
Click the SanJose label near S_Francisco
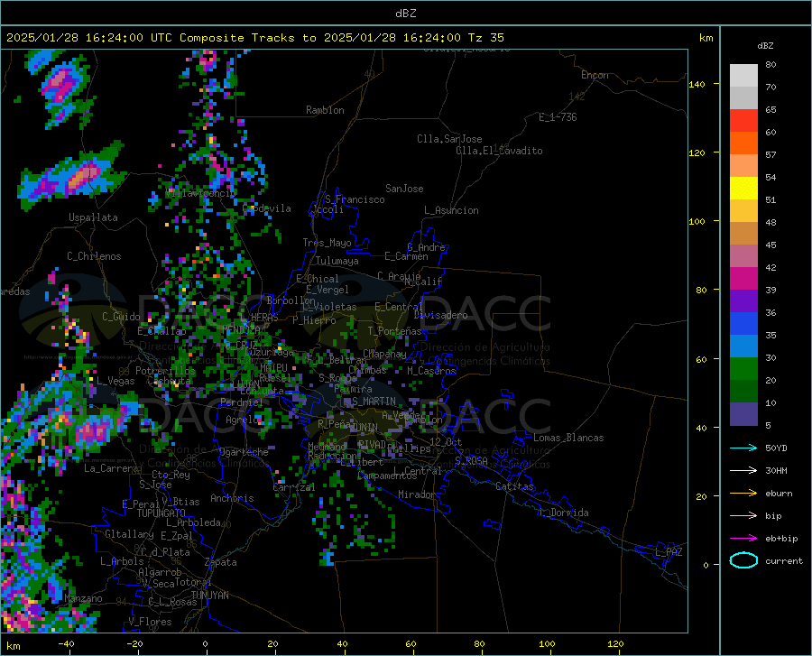[x=404, y=189]
